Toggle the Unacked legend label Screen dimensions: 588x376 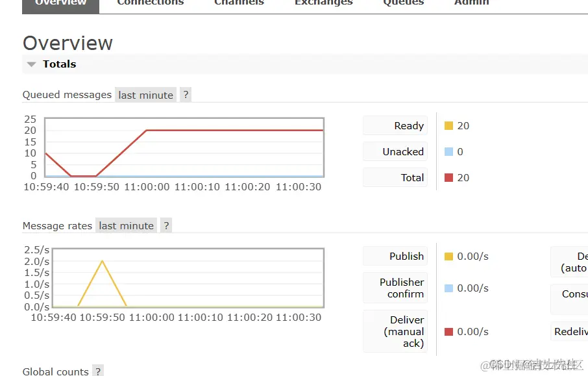pyautogui.click(x=395, y=151)
